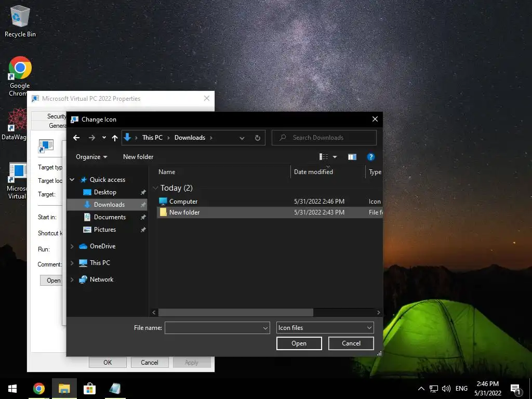Click This PC in address breadcrumb
The height and width of the screenshot is (399, 532).
152,138
